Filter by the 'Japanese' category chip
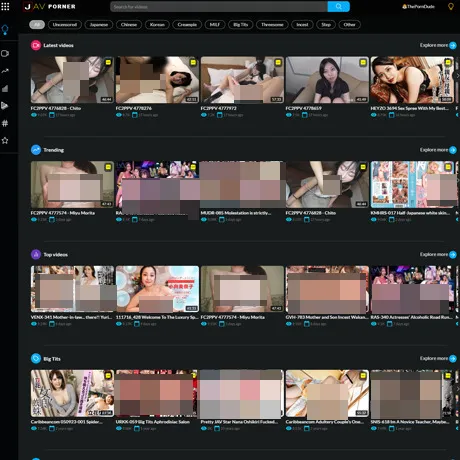The height and width of the screenshot is (460, 460). pos(99,25)
